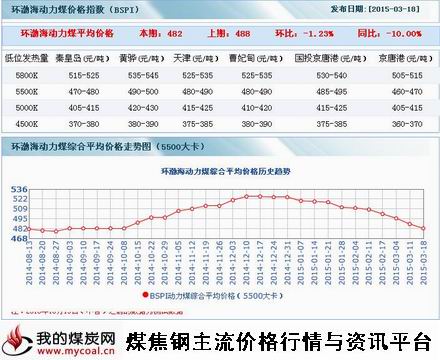The height and width of the screenshot is (360, 440).
Task: Click the BSPI动力煤综合平均价格 legend label
Action: [216, 296]
